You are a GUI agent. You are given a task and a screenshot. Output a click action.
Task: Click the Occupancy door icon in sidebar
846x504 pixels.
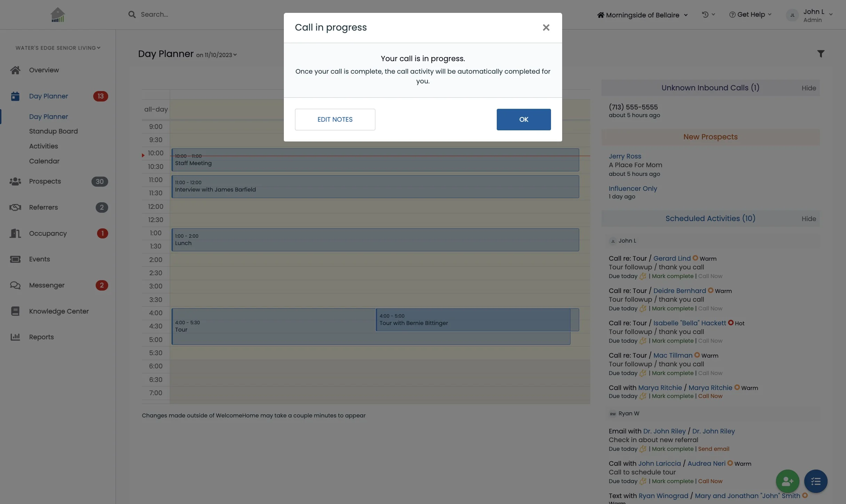(15, 233)
